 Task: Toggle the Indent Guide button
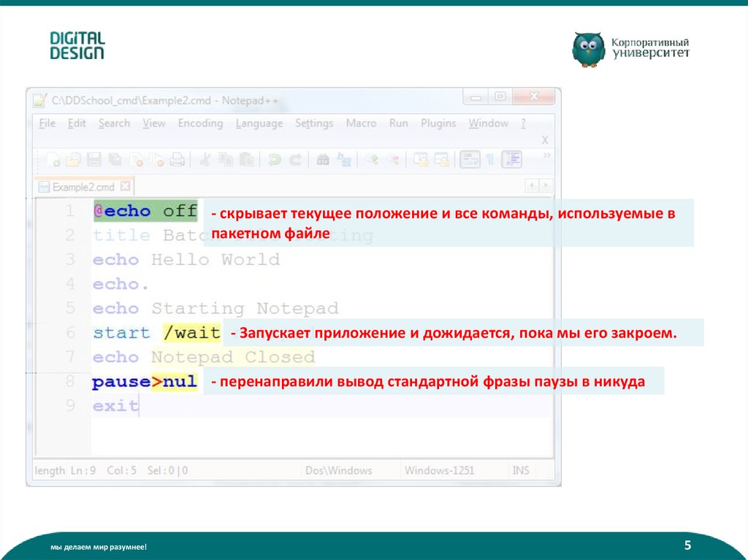pos(513,158)
